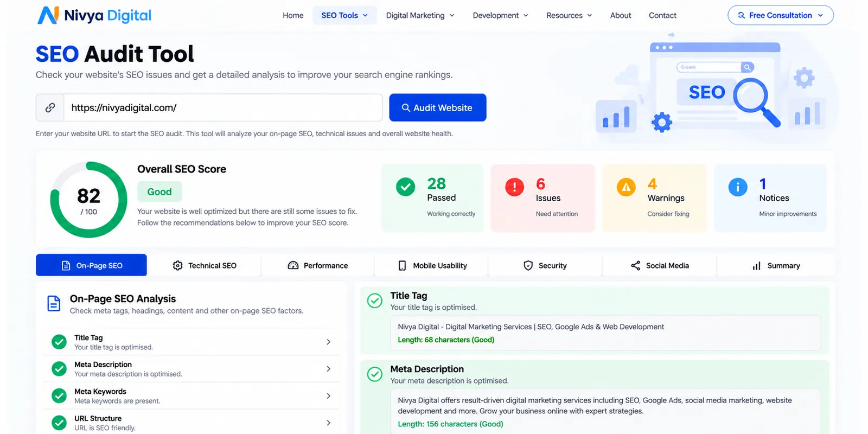Click the document icon beside On-Page SEO Analysis

54,303
